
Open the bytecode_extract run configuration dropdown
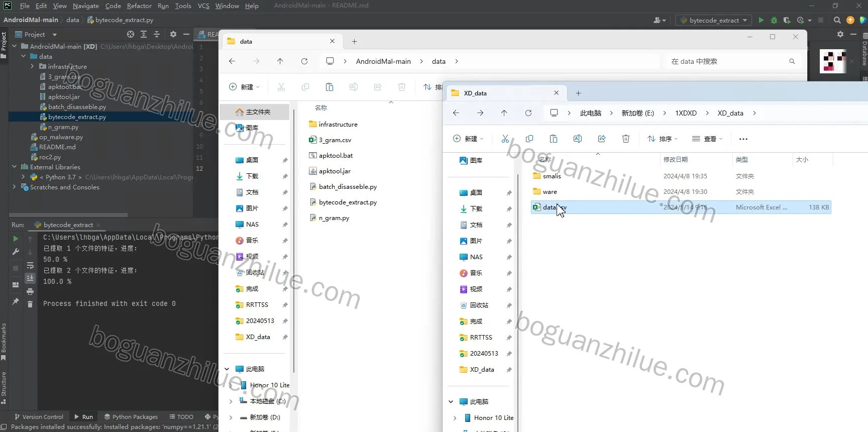713,20
